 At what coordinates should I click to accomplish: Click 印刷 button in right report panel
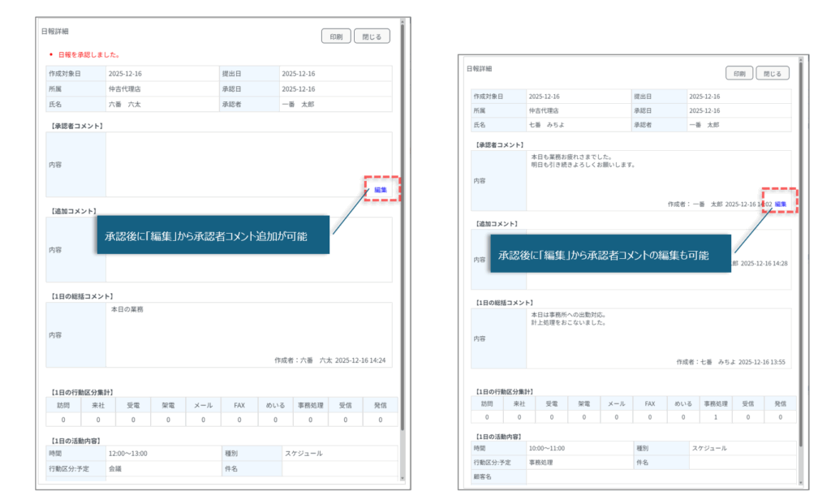[x=738, y=73]
